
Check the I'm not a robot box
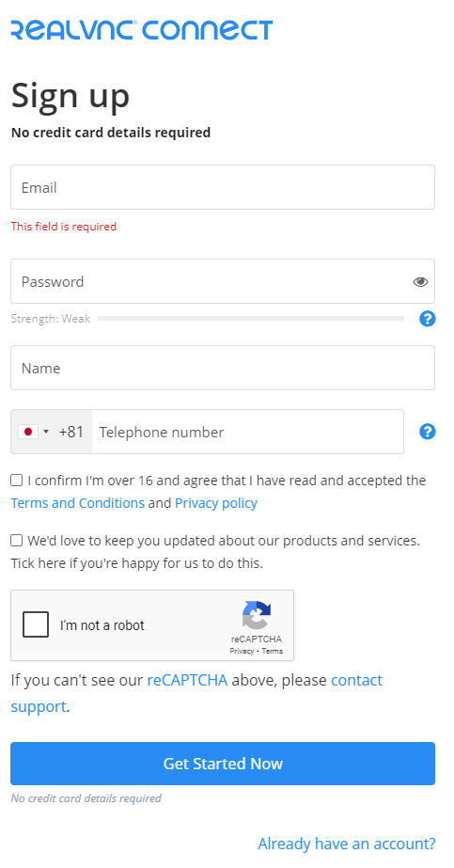[x=36, y=624]
